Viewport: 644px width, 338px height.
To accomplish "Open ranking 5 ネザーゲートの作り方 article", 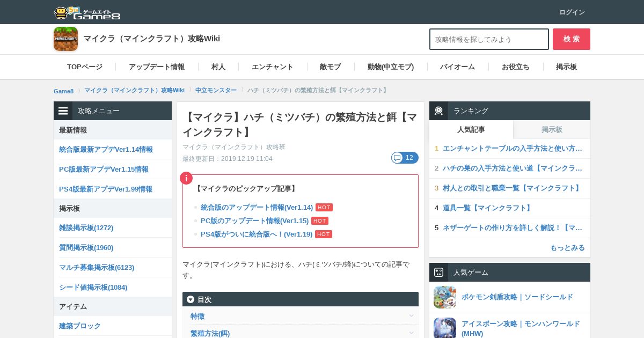I will [513, 228].
